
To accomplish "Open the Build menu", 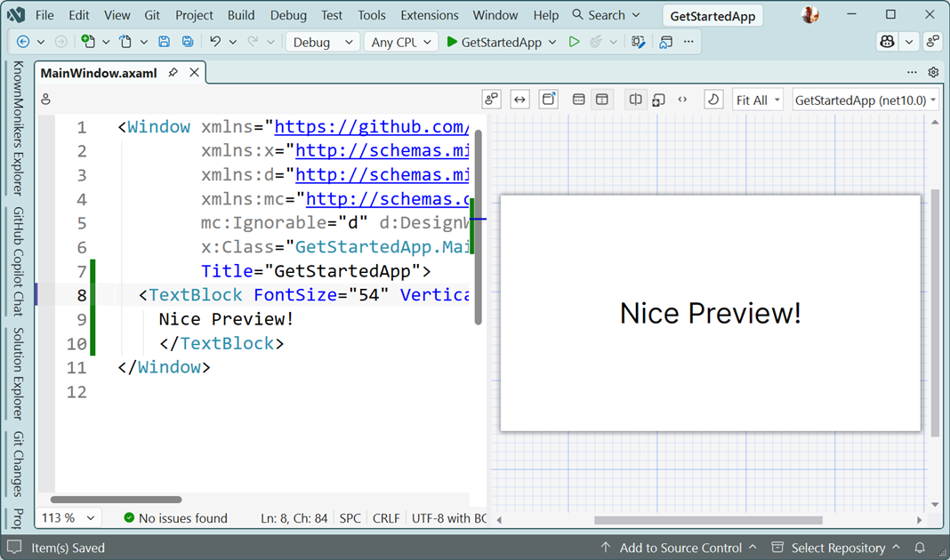I will point(241,15).
